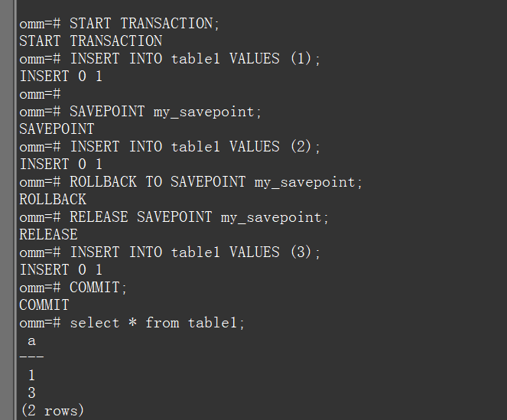The width and height of the screenshot is (507, 420).
Task: Click the dashed separator under column header
Action: 31,358
